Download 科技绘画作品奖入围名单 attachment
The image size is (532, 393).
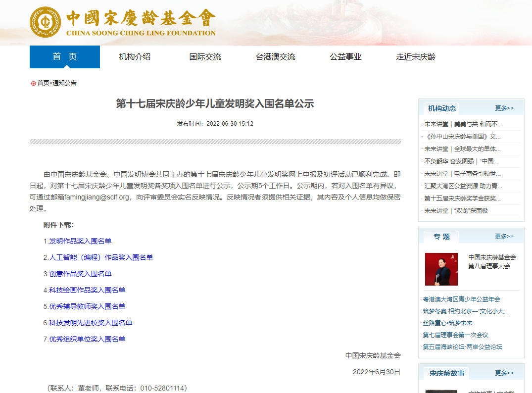click(x=87, y=290)
